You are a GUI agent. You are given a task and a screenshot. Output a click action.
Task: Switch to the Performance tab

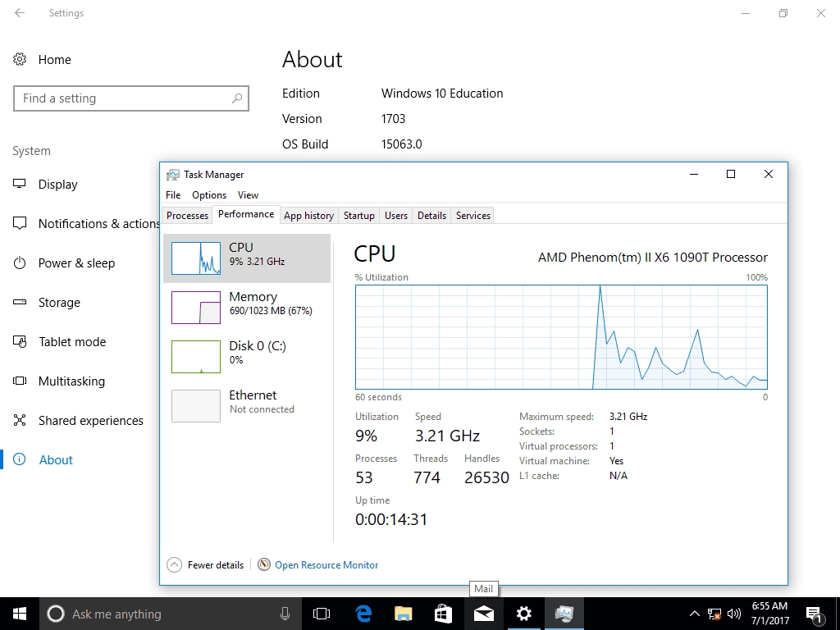[246, 214]
